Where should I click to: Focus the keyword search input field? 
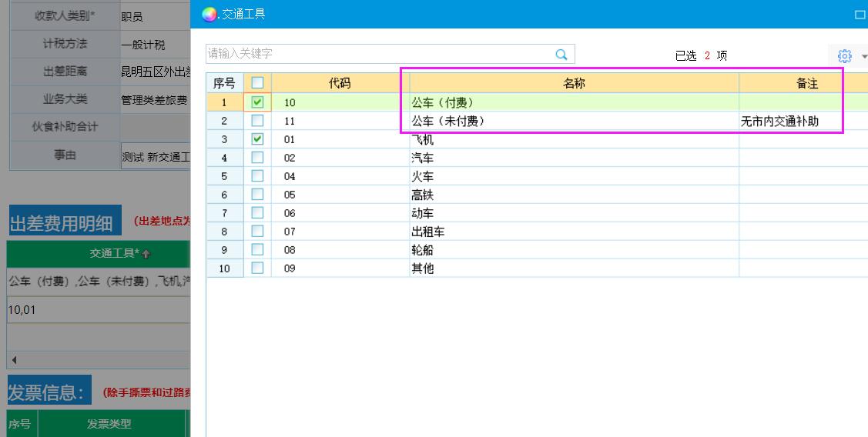(377, 54)
